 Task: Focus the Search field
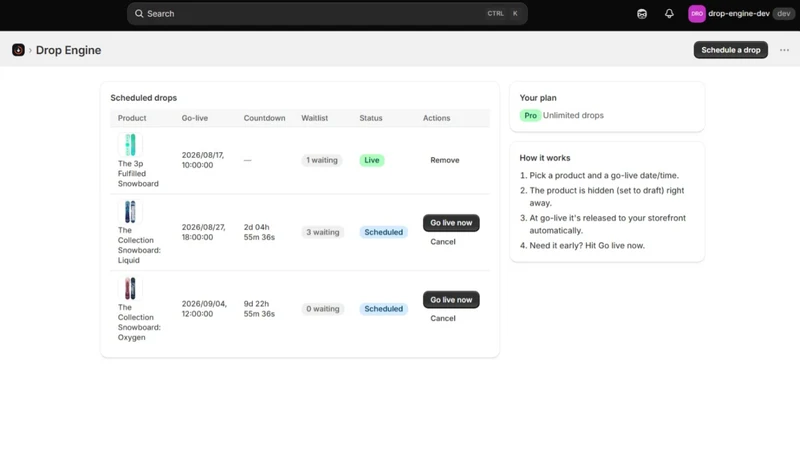point(327,14)
